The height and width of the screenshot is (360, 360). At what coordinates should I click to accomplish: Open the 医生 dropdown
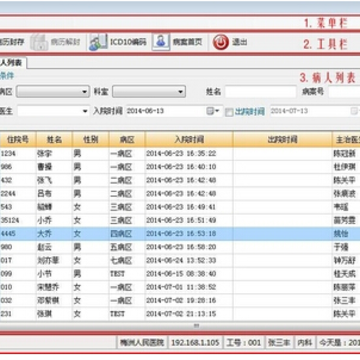click(x=54, y=111)
